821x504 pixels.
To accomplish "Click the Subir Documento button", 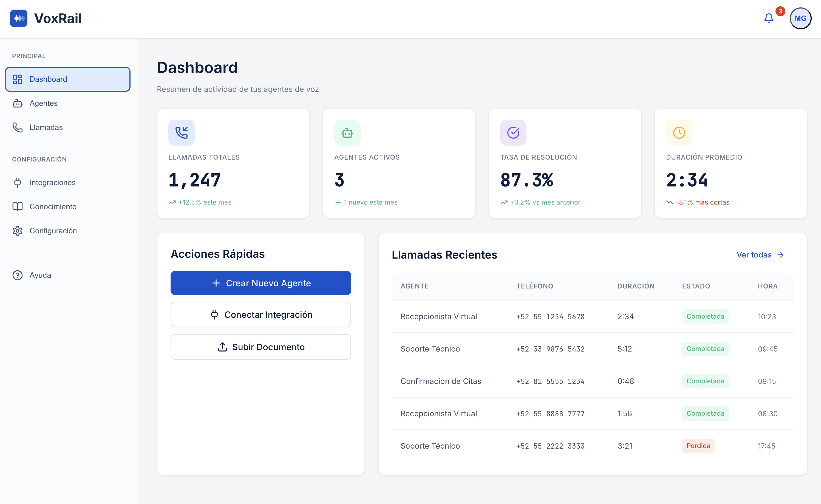I will 261,347.
